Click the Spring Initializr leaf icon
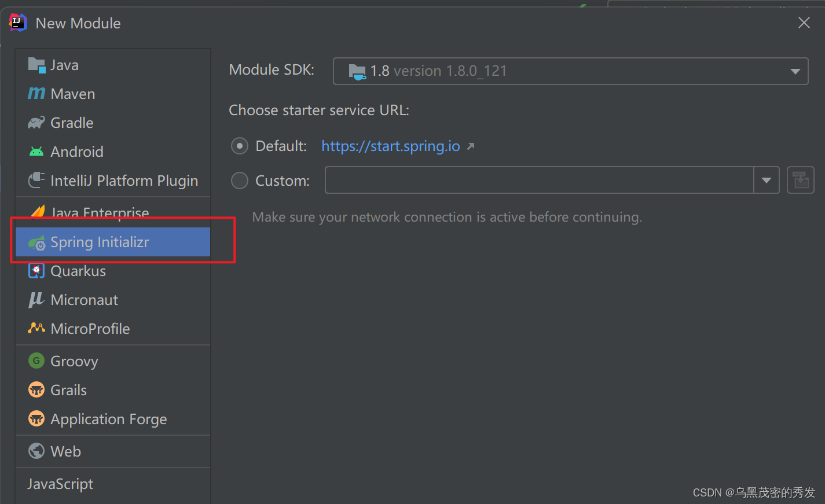Screen dimensions: 825x504 pos(36,242)
